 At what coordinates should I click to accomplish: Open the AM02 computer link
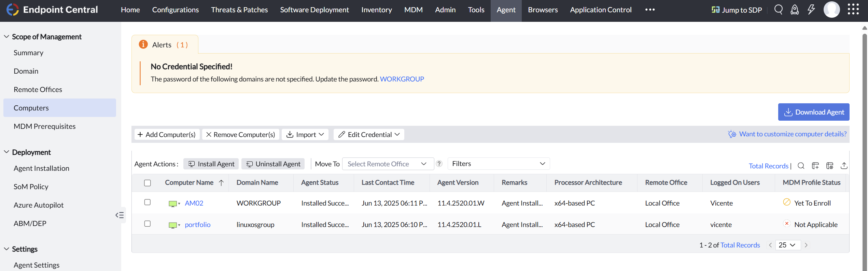194,203
